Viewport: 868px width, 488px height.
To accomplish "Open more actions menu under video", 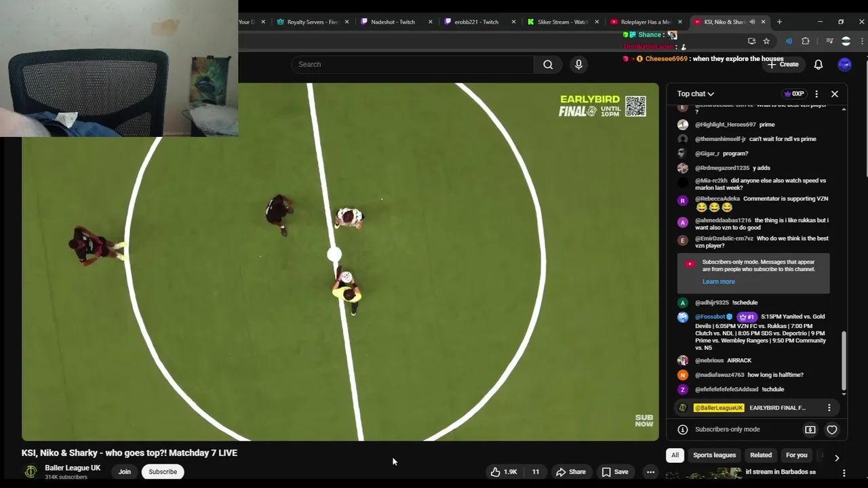I will (x=650, y=472).
